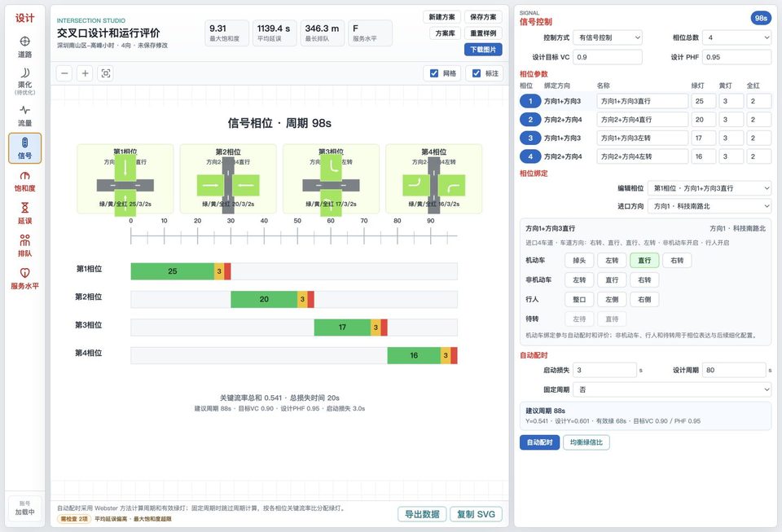Screen dimensions: 782x532
Task: Click the 导出数据 button
Action: pyautogui.click(x=422, y=514)
